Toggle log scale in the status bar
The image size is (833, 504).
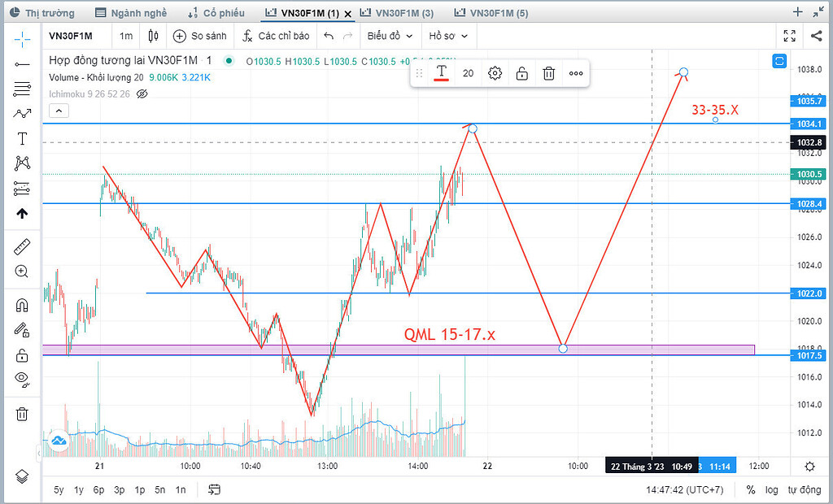771,490
